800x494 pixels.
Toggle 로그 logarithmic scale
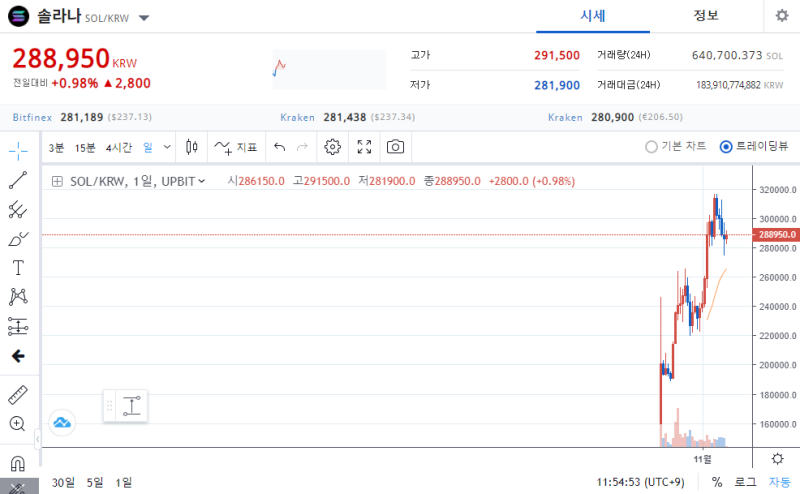(745, 482)
